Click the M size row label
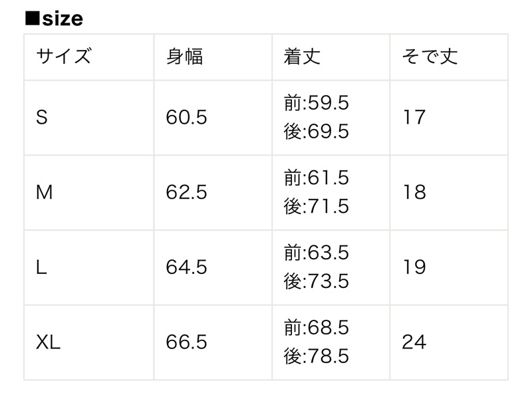 [45, 192]
